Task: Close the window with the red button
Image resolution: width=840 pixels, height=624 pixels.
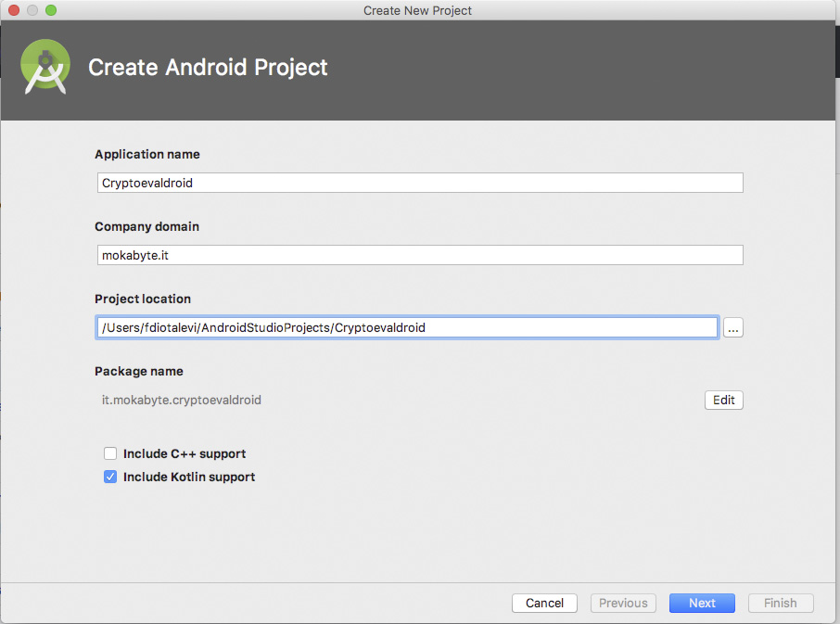Action: pos(14,10)
